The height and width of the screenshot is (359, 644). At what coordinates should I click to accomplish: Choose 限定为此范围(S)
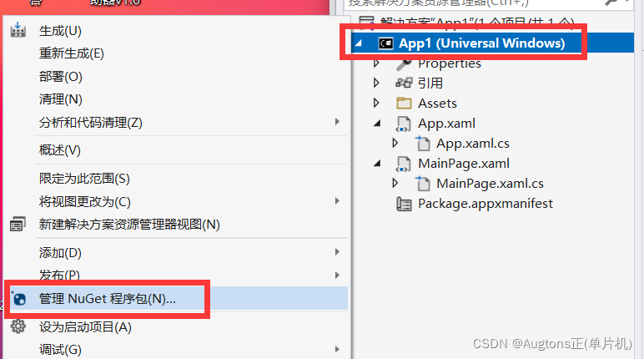tap(84, 179)
